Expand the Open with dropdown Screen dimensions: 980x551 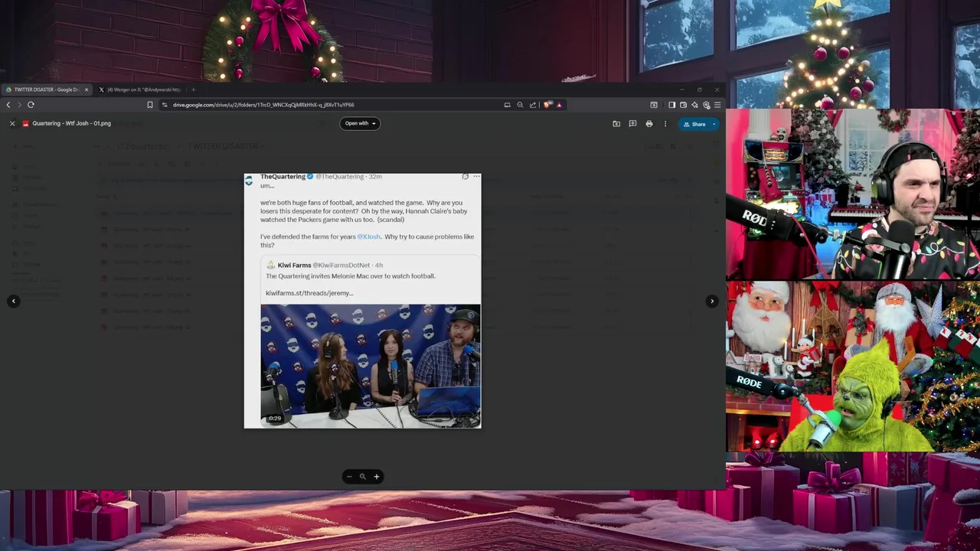click(x=360, y=123)
